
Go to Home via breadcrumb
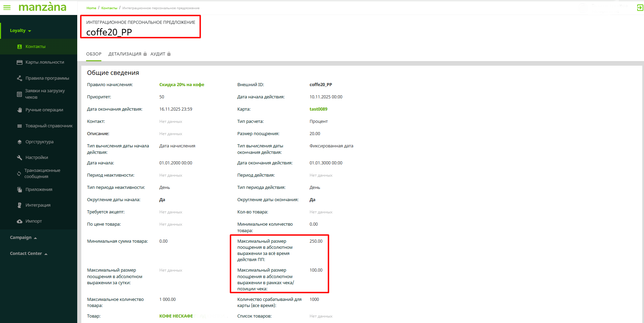coord(91,8)
